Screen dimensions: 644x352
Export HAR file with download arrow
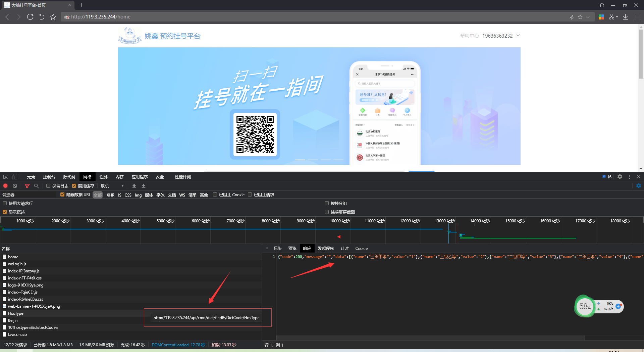click(144, 186)
